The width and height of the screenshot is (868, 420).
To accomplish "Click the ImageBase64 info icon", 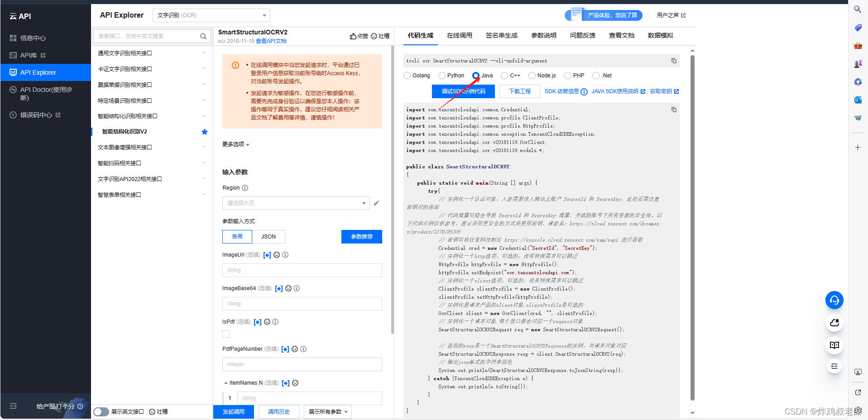I will [297, 288].
